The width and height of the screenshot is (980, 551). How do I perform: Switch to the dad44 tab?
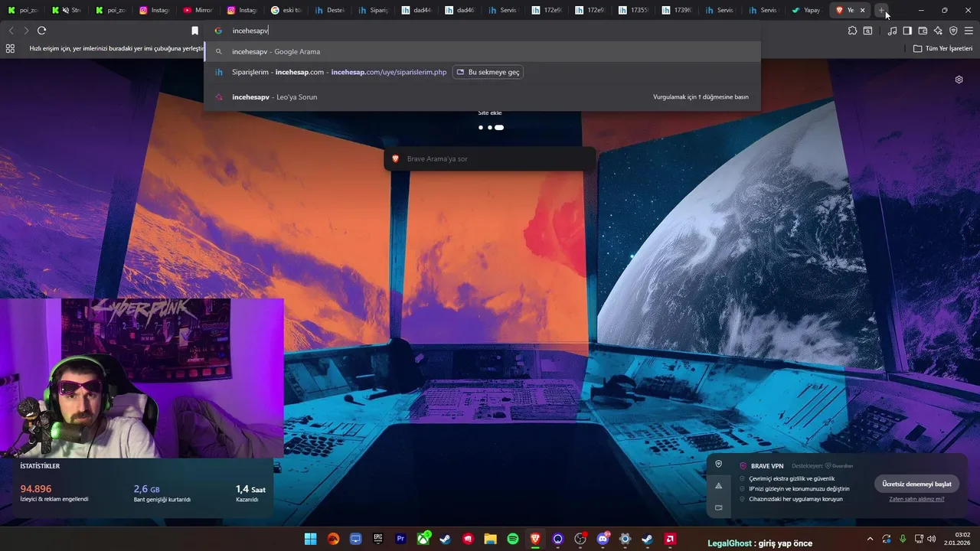pos(416,11)
